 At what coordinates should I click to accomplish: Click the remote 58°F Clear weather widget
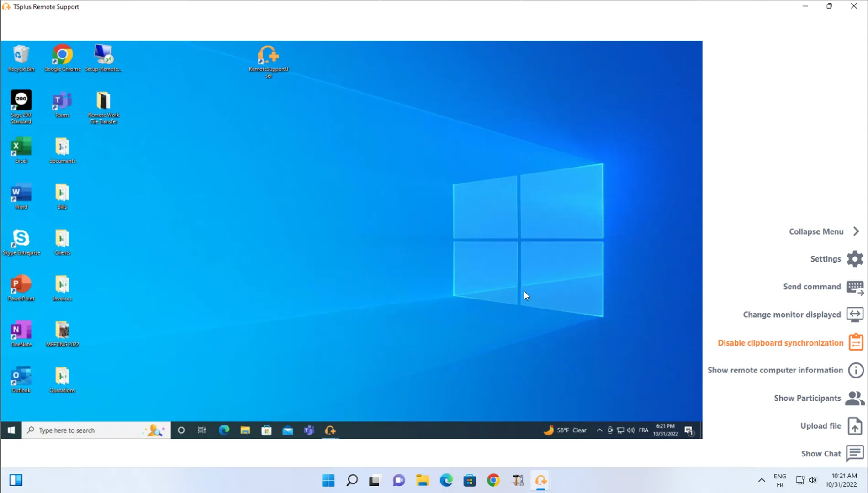click(x=565, y=430)
